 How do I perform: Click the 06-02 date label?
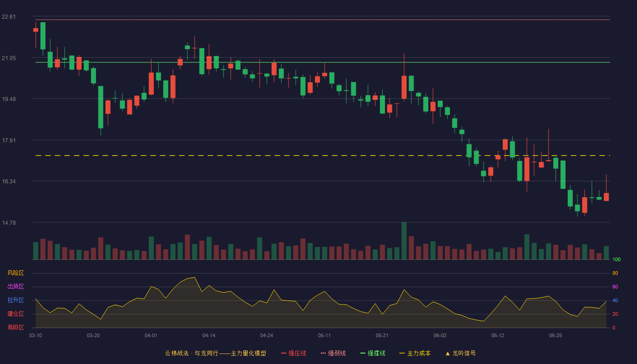click(x=440, y=335)
